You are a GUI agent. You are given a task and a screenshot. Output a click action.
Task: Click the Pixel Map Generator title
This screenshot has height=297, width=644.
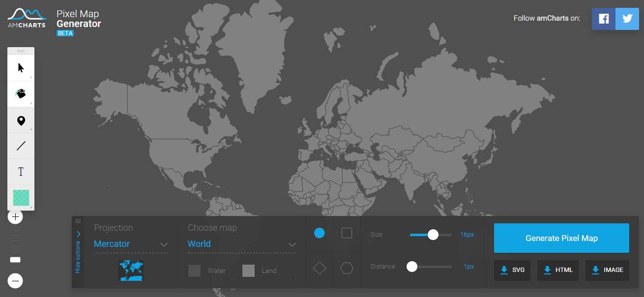[79, 19]
